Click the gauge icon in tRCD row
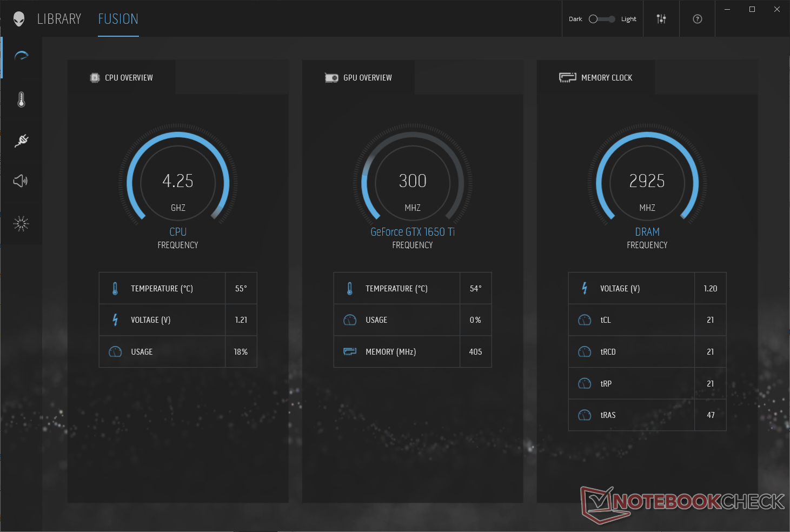The image size is (790, 532). [585, 352]
